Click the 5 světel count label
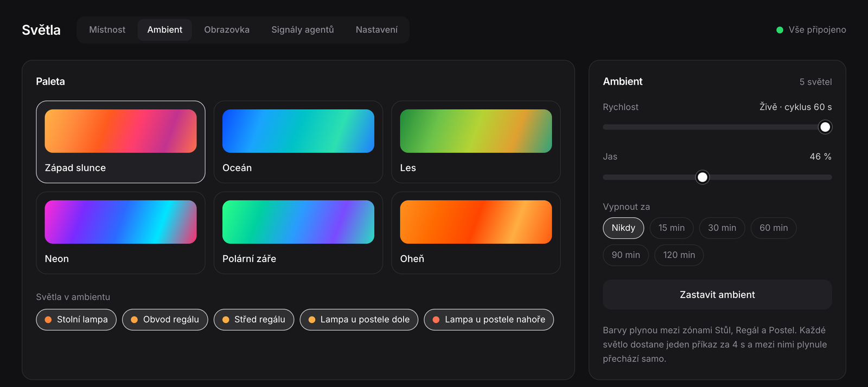This screenshot has height=387, width=868. [x=815, y=82]
